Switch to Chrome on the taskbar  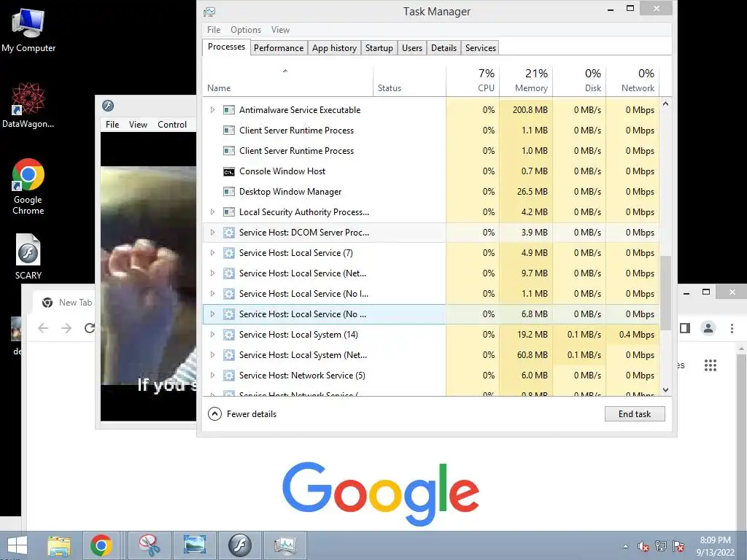click(101, 545)
